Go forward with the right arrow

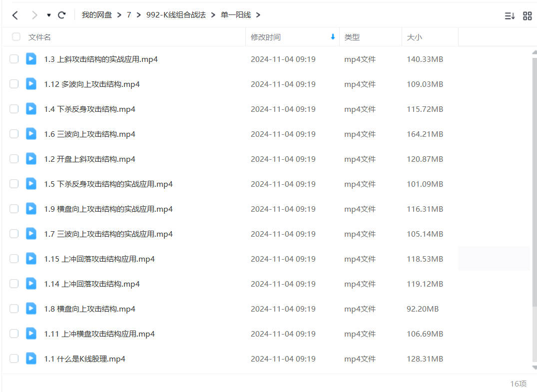pos(34,15)
